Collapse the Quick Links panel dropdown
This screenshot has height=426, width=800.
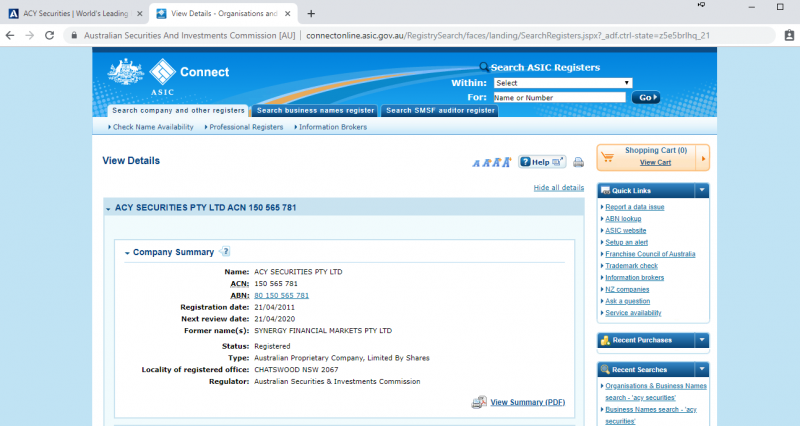[702, 190]
